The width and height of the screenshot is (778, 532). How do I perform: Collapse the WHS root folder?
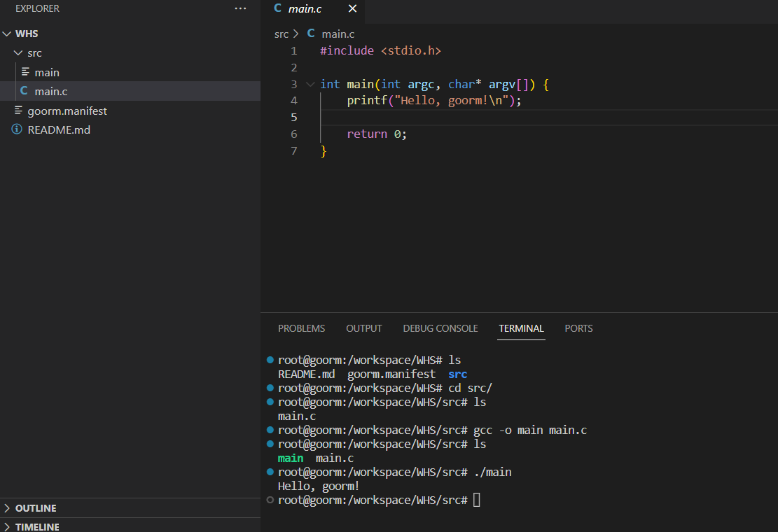pyautogui.click(x=8, y=34)
